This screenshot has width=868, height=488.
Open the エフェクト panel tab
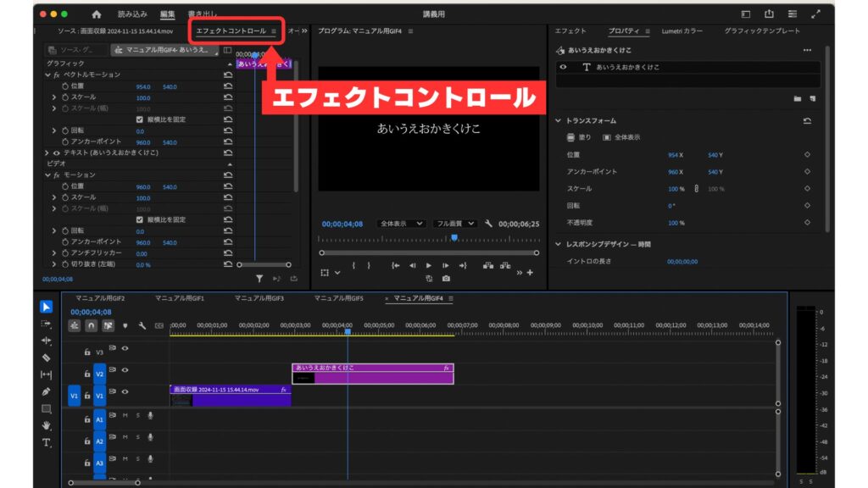(570, 31)
